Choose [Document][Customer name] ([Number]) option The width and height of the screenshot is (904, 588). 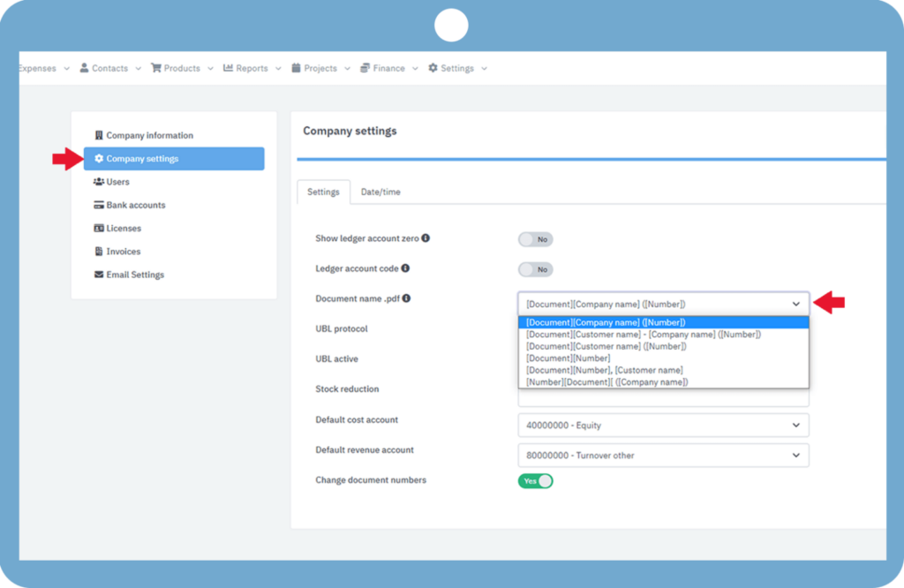[x=606, y=346]
